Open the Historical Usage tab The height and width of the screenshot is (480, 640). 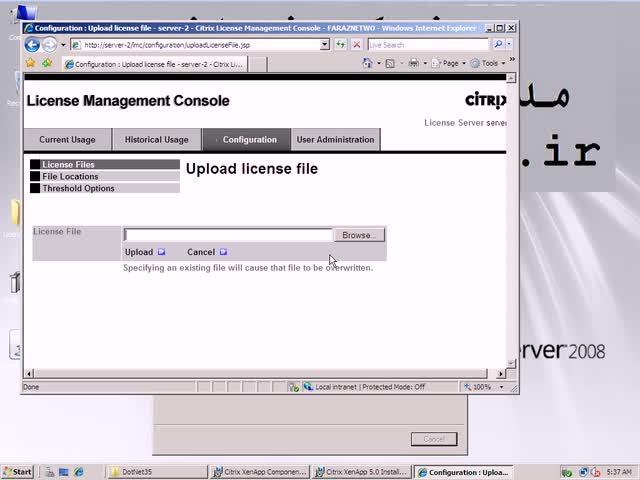point(157,140)
